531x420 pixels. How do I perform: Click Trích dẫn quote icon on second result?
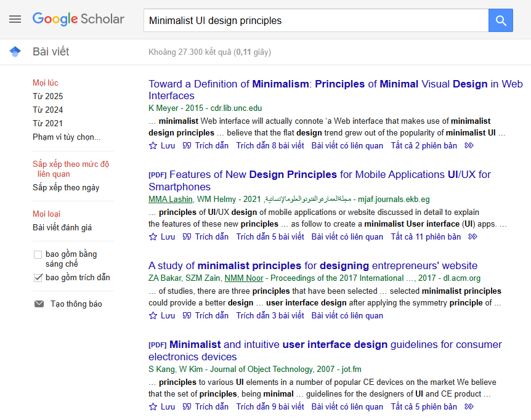click(187, 237)
